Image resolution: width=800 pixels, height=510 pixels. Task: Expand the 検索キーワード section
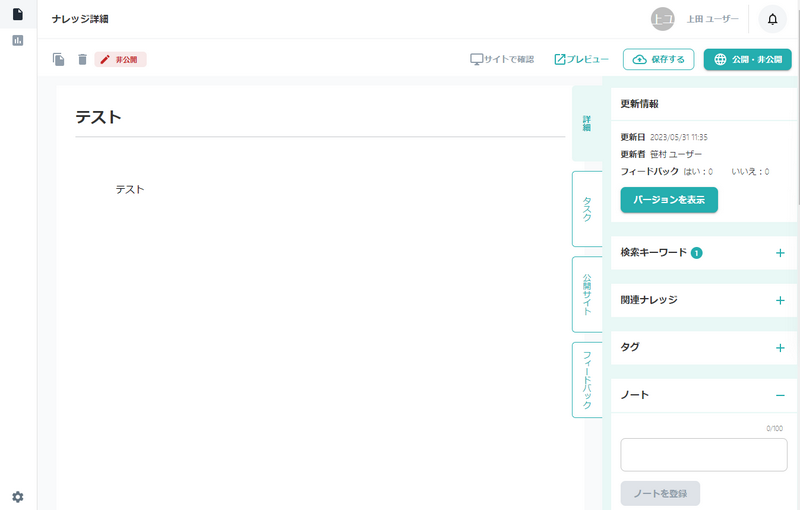780,253
